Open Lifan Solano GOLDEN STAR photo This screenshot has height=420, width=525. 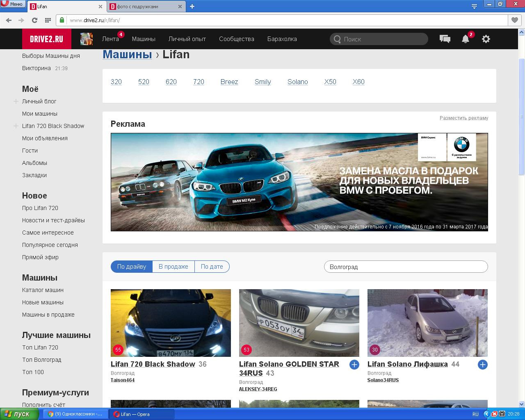[299, 323]
